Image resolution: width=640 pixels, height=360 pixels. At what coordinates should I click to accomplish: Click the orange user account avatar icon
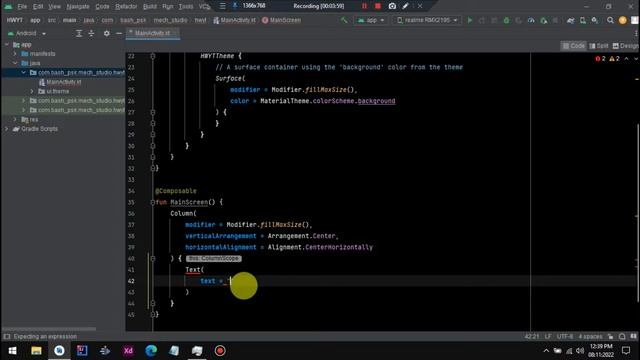point(622,20)
